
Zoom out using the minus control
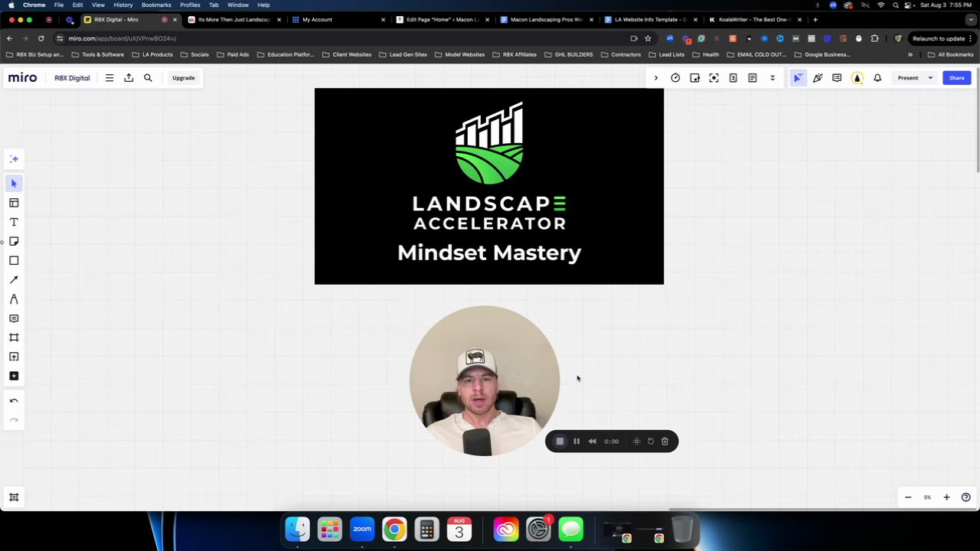pyautogui.click(x=908, y=497)
